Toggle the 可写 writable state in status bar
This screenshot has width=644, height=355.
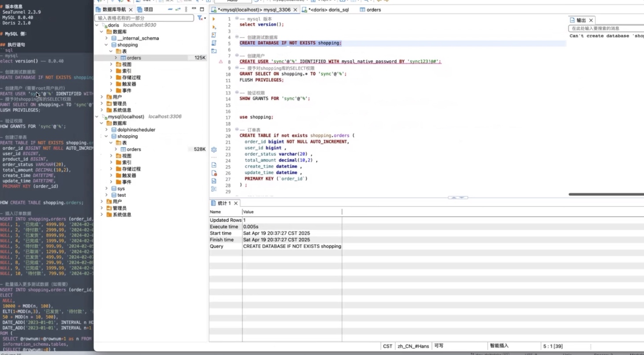click(438, 346)
